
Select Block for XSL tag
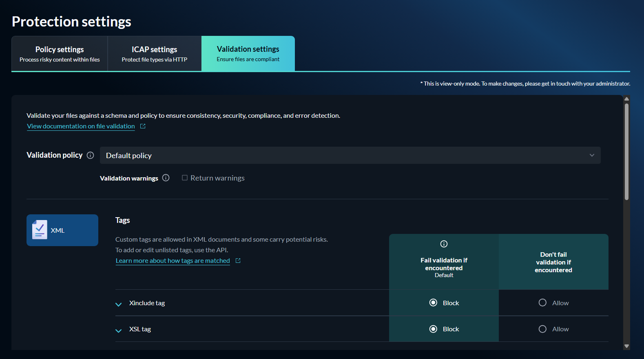[433, 329]
